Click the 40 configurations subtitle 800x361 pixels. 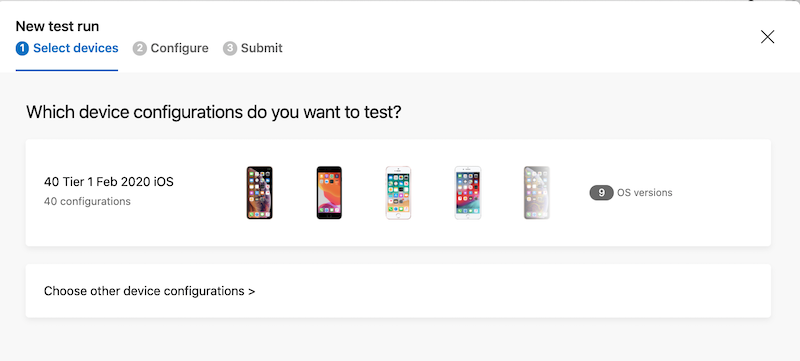87,201
